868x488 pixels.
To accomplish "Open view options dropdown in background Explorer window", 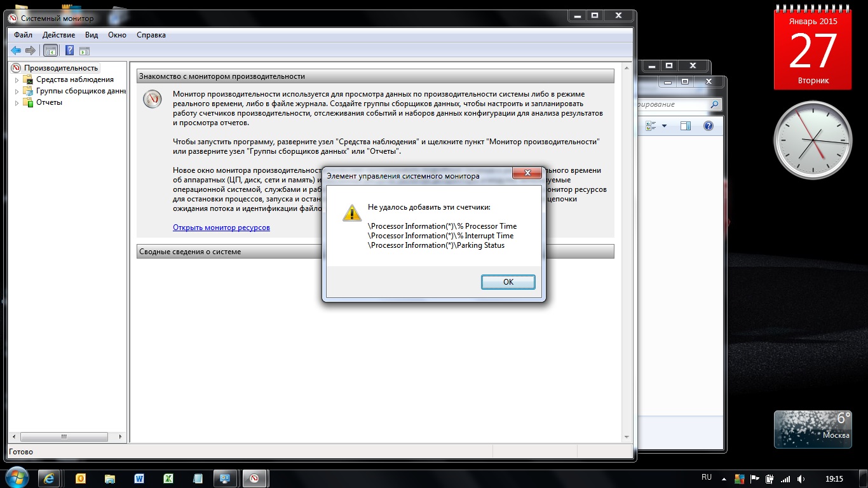I will [664, 126].
